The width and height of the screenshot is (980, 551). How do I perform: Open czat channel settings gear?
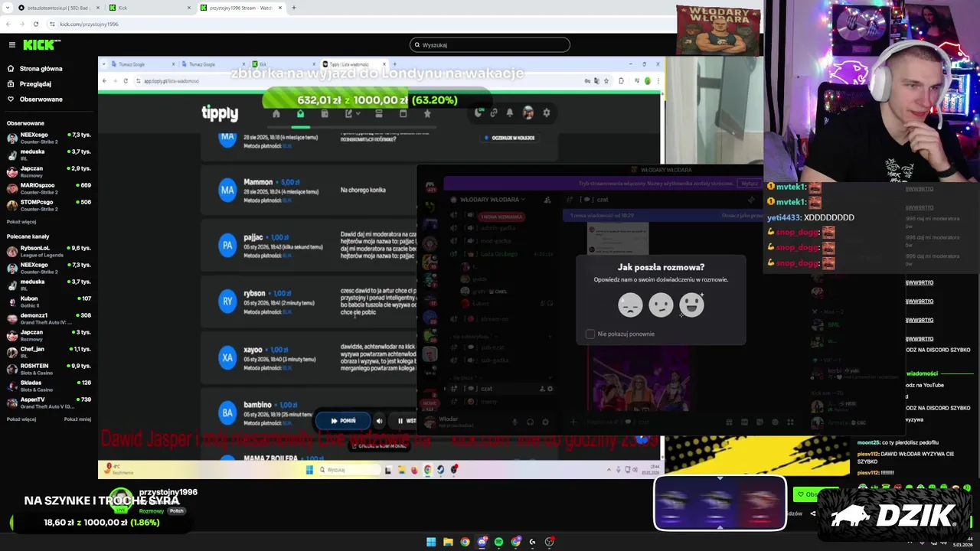click(x=550, y=389)
